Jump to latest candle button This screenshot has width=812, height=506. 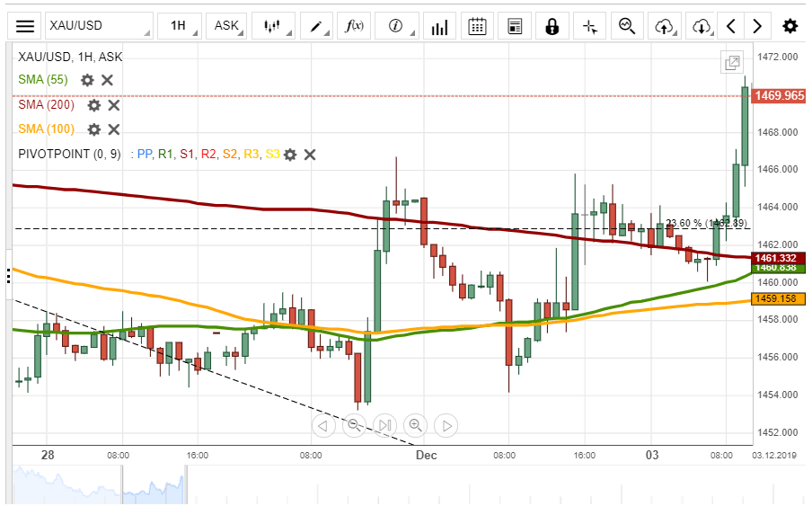(x=384, y=426)
